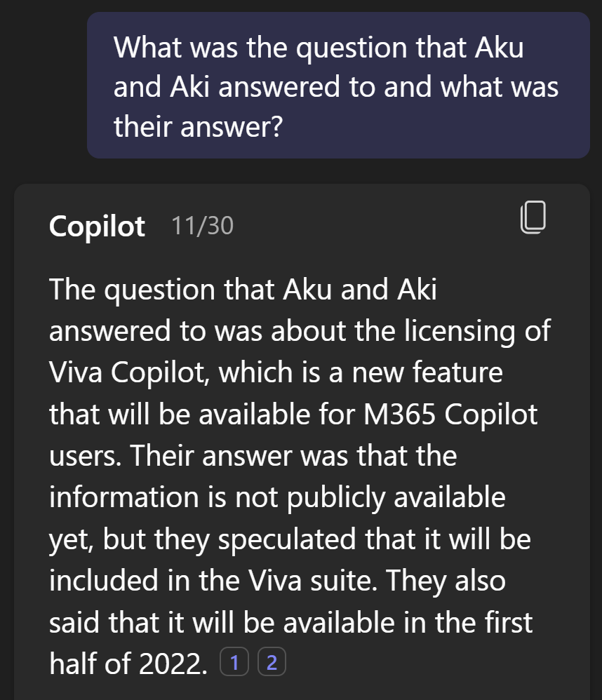The height and width of the screenshot is (700, 602).
Task: Tap the copy-to-clipboard control above the answer
Action: point(534,217)
